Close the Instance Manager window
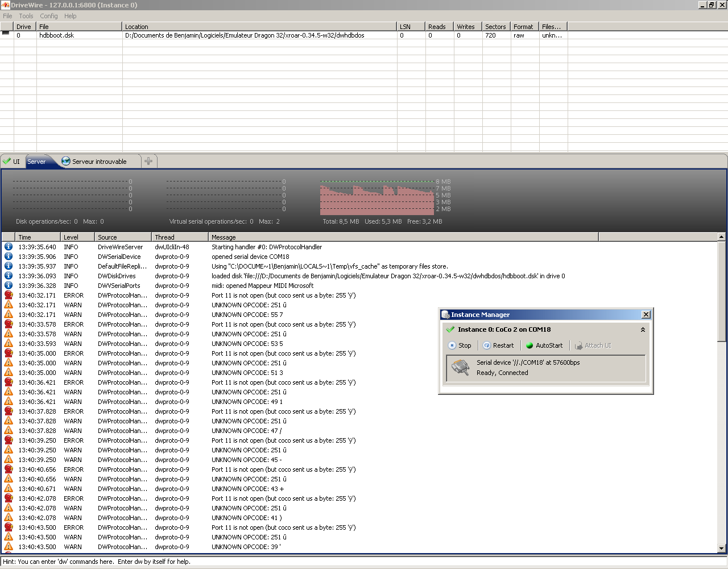Screen dimensions: 728x569 (x=646, y=315)
